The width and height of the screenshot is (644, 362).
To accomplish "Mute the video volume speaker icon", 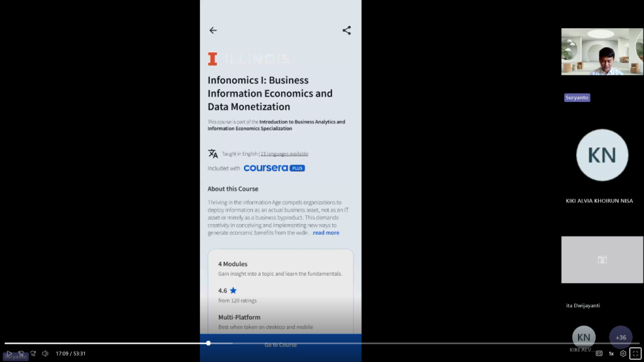I will tap(45, 353).
